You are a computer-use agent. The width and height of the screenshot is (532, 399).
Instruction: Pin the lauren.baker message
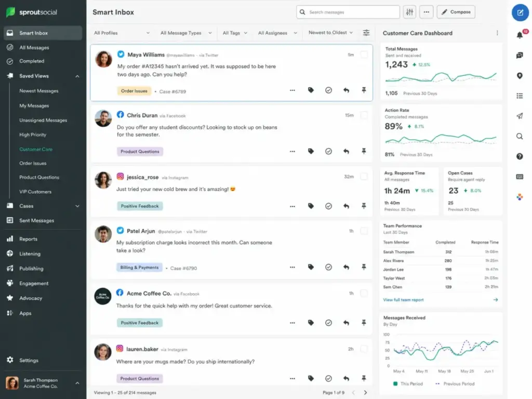tap(364, 378)
